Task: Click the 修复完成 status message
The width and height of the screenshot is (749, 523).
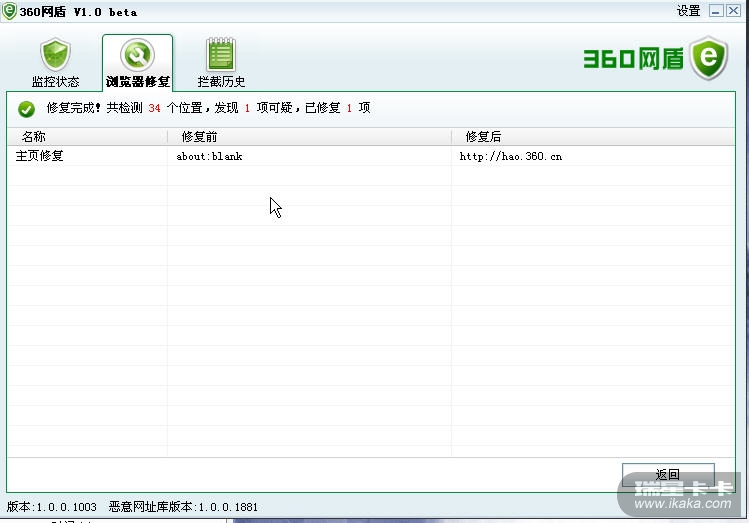Action: point(208,108)
